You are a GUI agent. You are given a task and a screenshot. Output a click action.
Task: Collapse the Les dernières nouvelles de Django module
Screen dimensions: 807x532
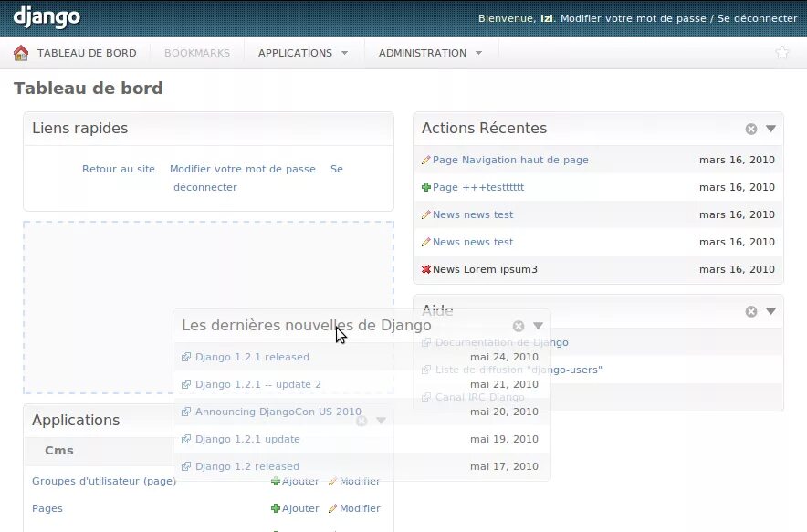538,326
